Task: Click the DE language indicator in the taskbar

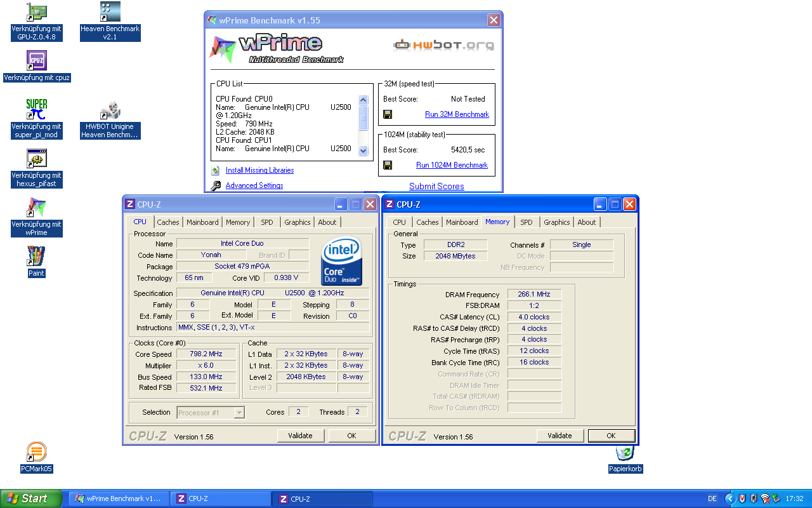Action: click(x=712, y=498)
